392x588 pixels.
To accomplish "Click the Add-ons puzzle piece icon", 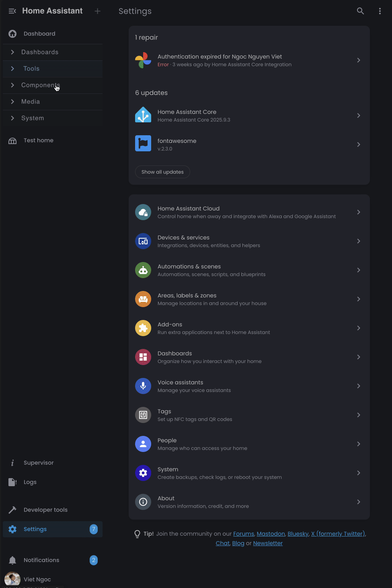I will [143, 328].
